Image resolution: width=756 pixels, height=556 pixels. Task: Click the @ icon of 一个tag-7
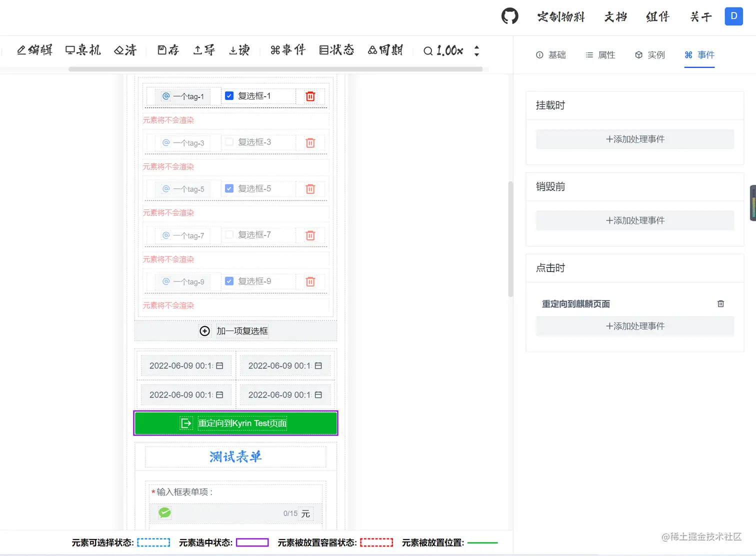coord(166,235)
